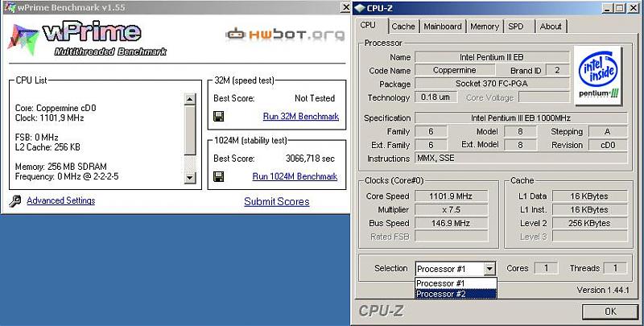
Task: Switch to the CPU tab
Action: [x=368, y=25]
